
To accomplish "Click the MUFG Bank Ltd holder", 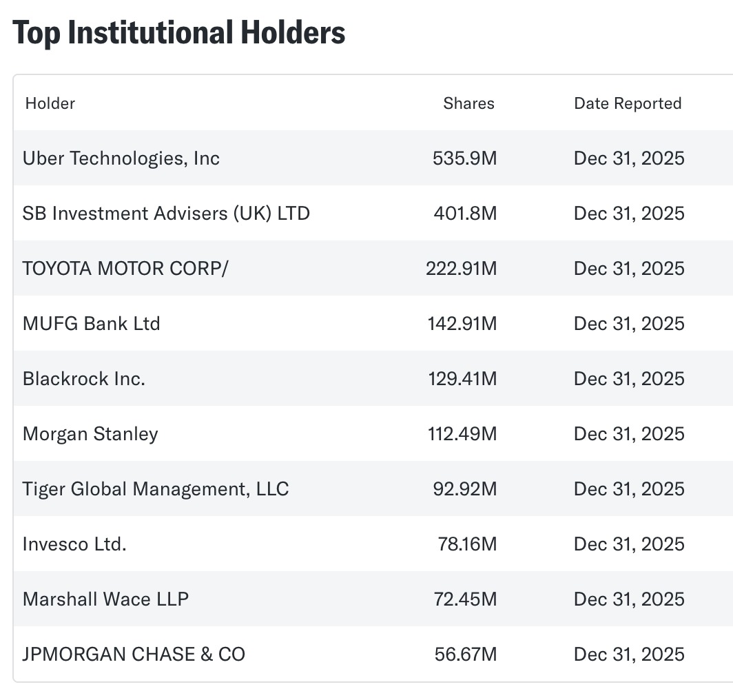I will (x=92, y=324).
